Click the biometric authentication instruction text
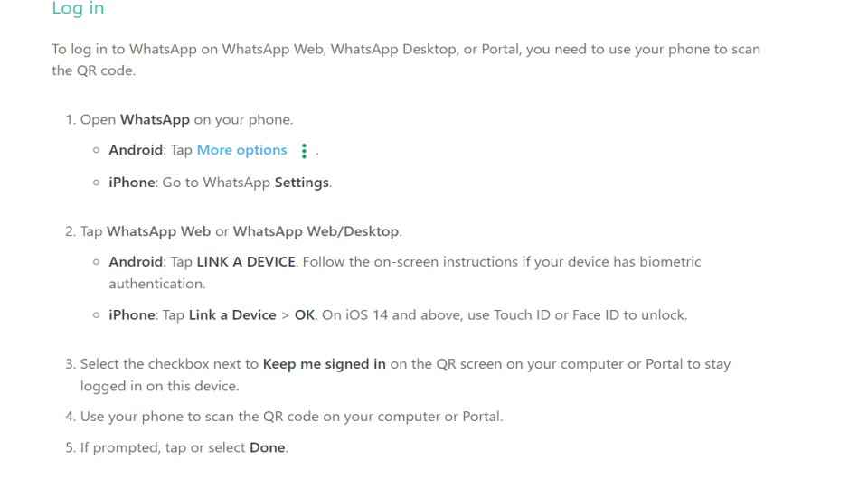Image resolution: width=868 pixels, height=488 pixels. [405, 273]
